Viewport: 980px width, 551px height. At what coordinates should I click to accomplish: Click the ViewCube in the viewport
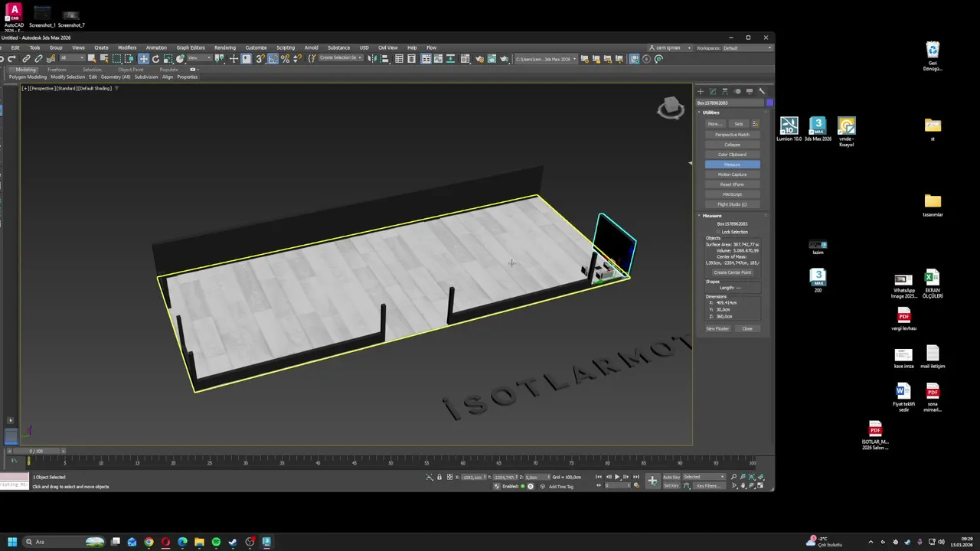pyautogui.click(x=671, y=108)
